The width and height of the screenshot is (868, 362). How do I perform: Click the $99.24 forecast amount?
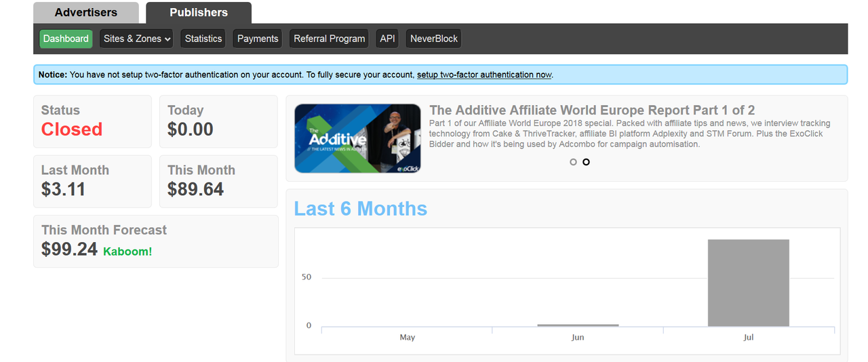click(69, 249)
